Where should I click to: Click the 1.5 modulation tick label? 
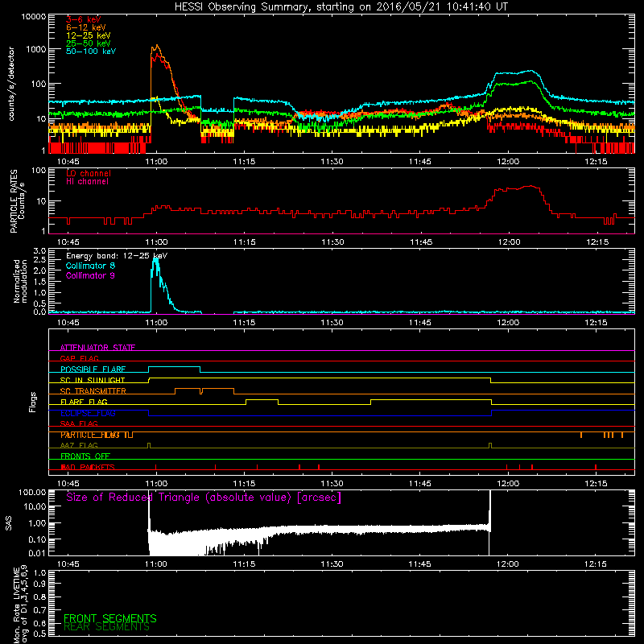39,282
